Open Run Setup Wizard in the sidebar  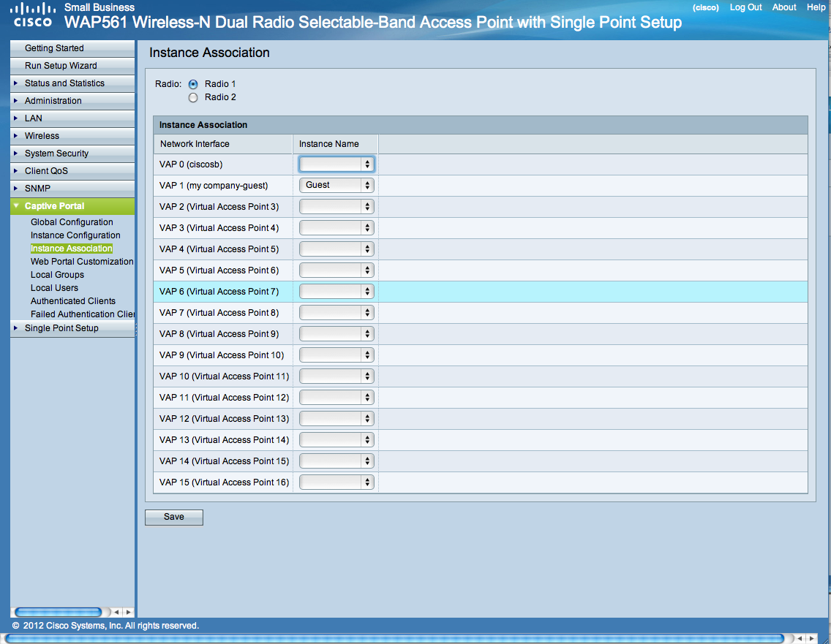(x=72, y=66)
